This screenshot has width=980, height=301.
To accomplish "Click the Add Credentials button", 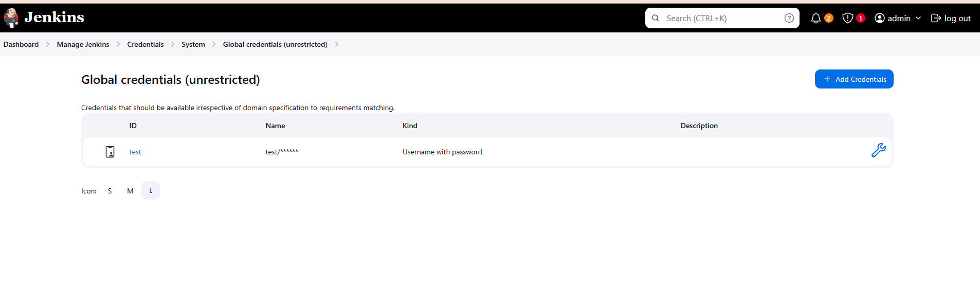I will click(854, 79).
